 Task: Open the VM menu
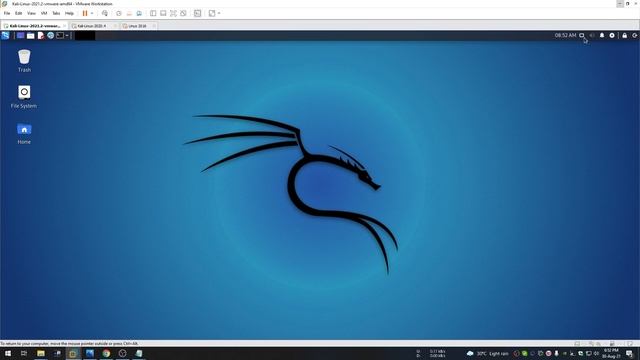tap(44, 13)
